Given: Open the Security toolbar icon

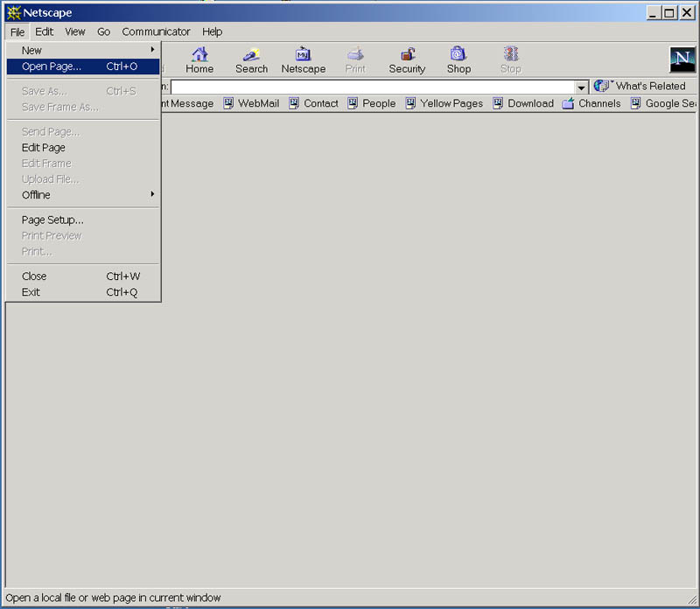Looking at the screenshot, I should tap(407, 54).
